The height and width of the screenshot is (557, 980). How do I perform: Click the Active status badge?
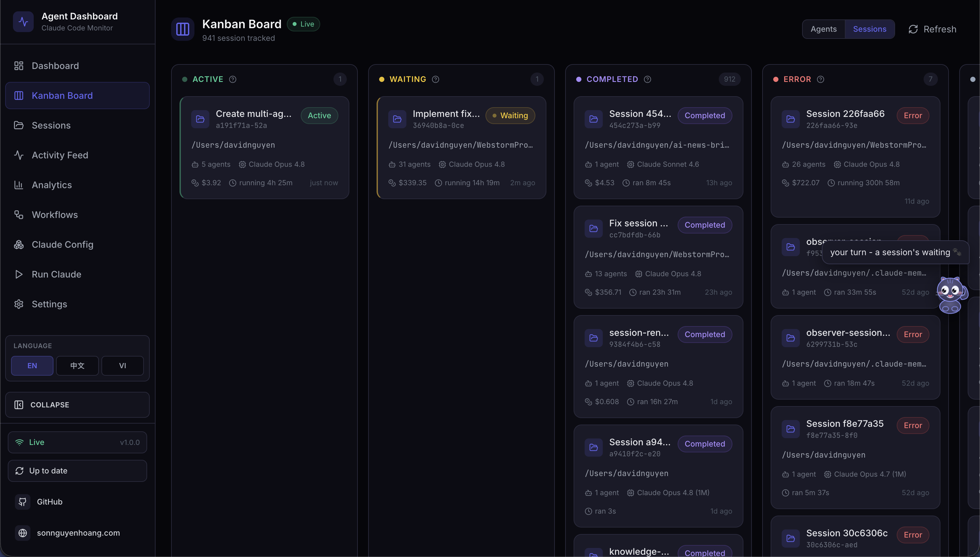click(320, 116)
